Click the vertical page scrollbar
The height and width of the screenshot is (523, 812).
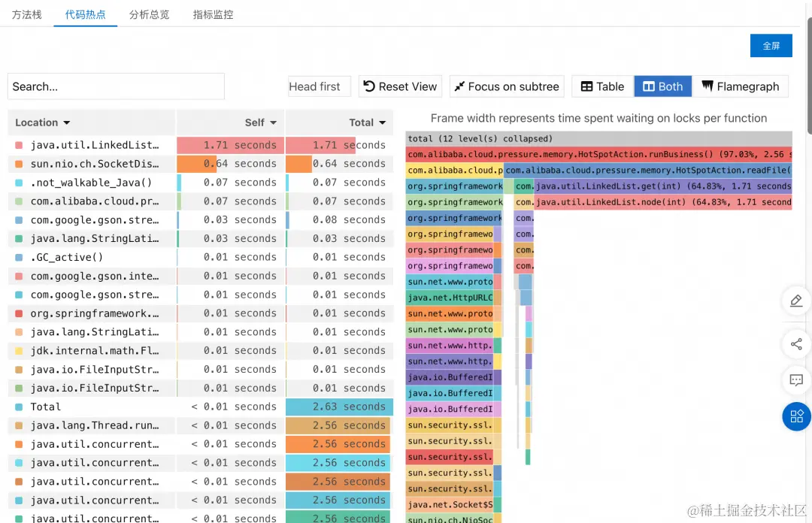[809, 77]
